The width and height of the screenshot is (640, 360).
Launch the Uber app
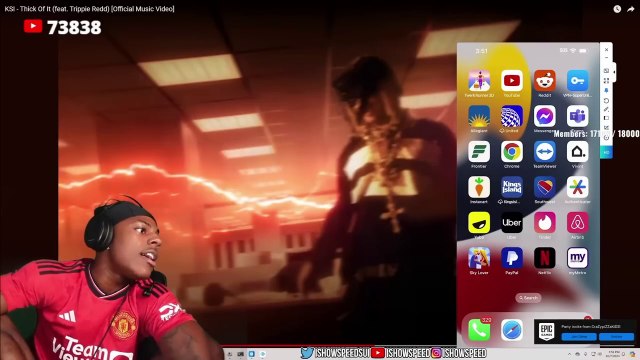pyautogui.click(x=512, y=222)
